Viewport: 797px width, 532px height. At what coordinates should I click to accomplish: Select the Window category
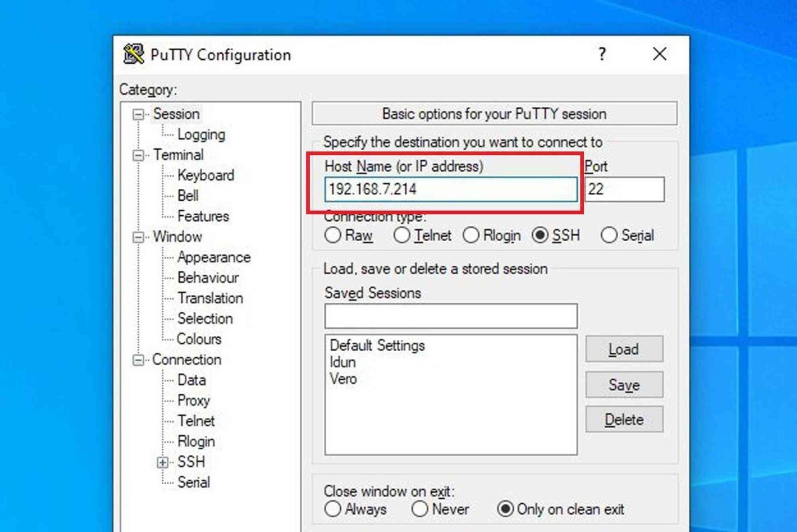click(177, 237)
